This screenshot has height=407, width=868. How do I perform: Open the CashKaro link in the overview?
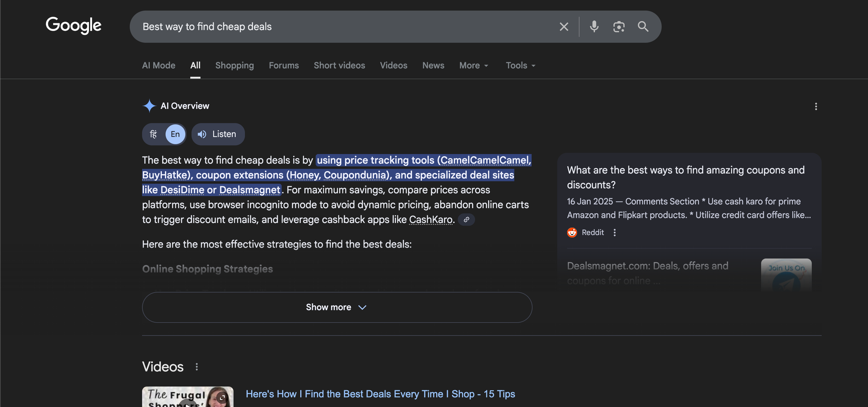pyautogui.click(x=431, y=219)
